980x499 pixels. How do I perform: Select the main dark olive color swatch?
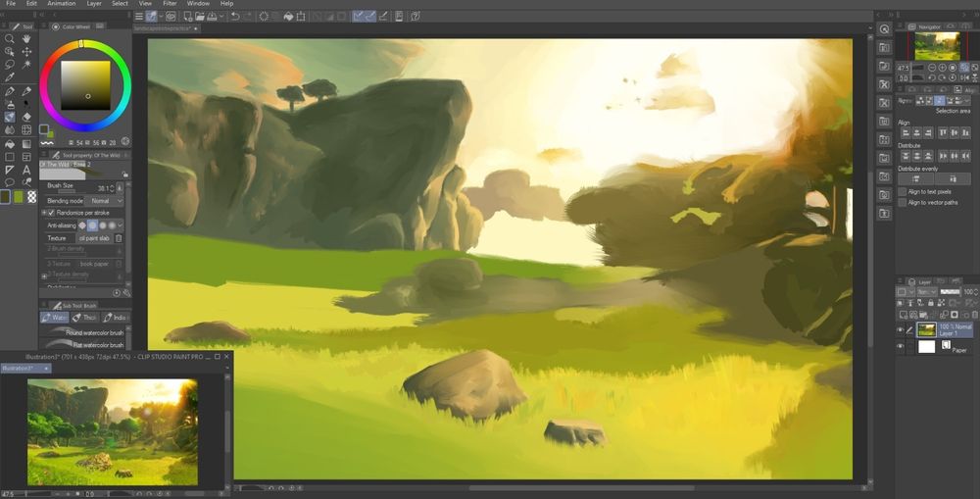[x=6, y=197]
